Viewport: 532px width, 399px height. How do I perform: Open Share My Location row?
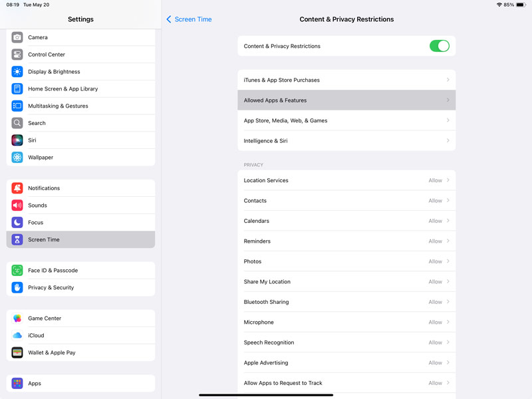[346, 281]
